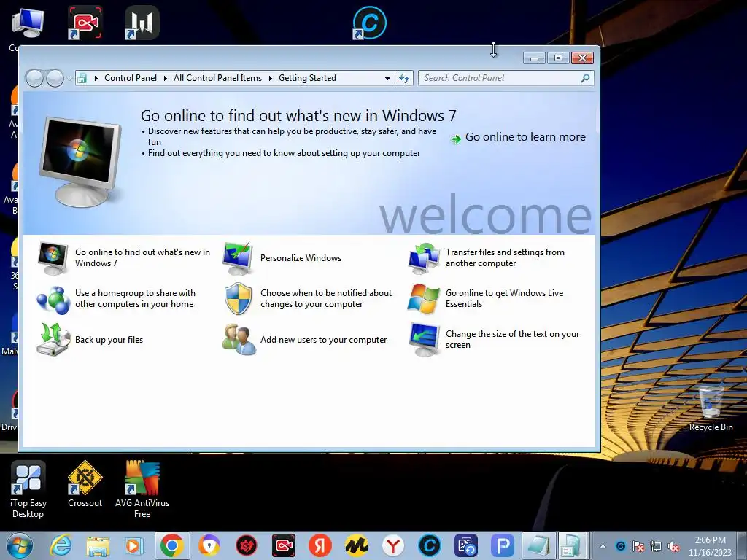Open Transfer files and settings item
This screenshot has height=560, width=747.
click(x=487, y=257)
